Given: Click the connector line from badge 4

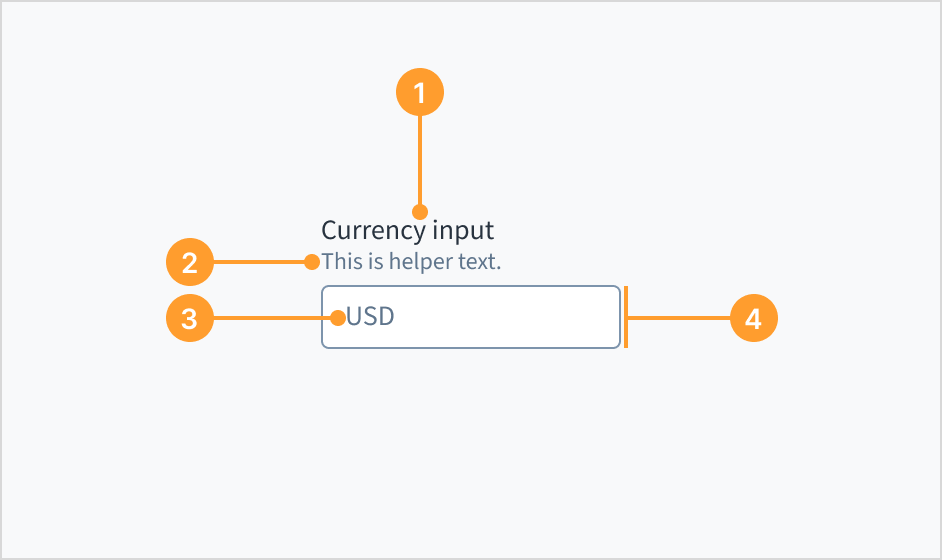Looking at the screenshot, I should [680, 318].
